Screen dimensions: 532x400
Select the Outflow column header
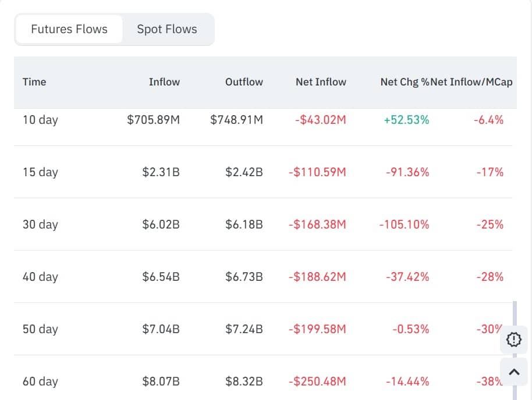coord(244,82)
